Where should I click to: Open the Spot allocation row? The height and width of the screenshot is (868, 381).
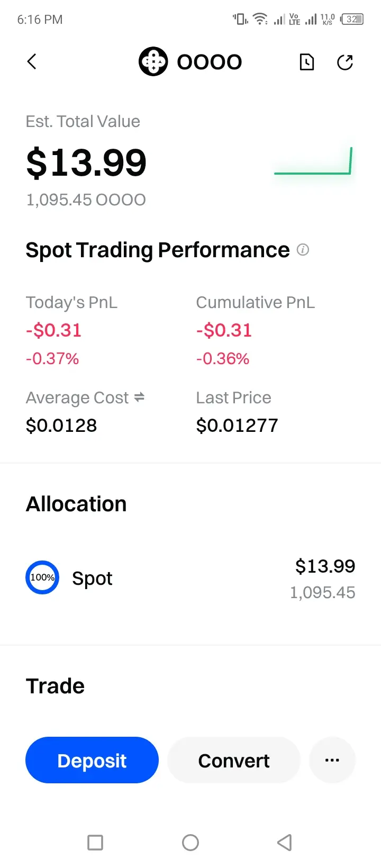[x=190, y=578]
